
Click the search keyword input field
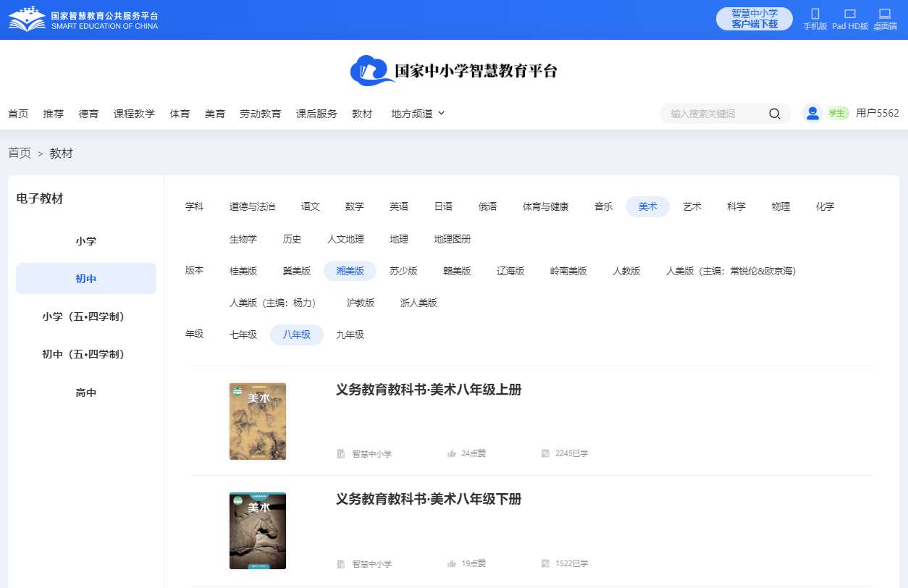pos(713,114)
